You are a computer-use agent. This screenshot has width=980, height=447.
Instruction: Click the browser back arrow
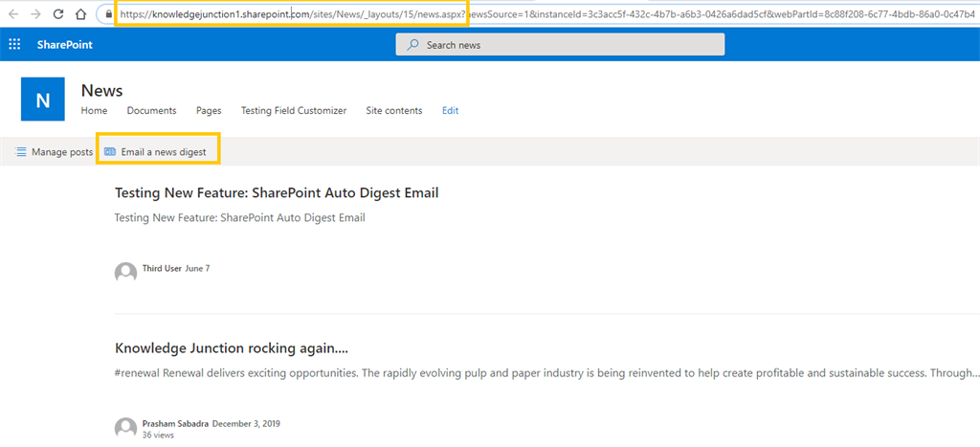pyautogui.click(x=13, y=13)
